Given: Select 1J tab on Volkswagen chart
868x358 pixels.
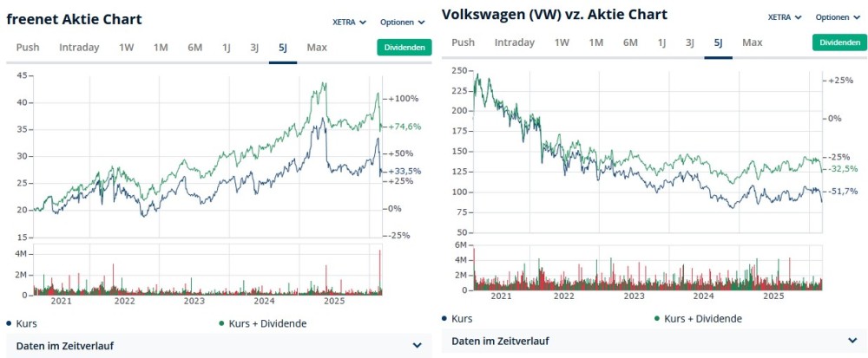Looking at the screenshot, I should pos(661,42).
